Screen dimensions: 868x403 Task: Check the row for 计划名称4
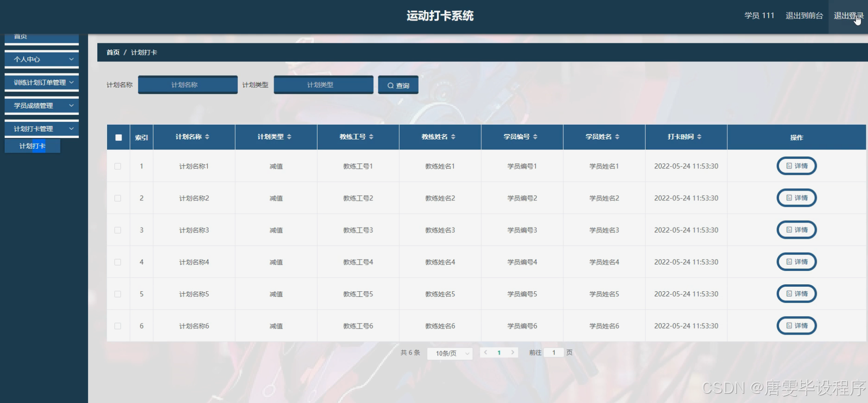click(118, 262)
